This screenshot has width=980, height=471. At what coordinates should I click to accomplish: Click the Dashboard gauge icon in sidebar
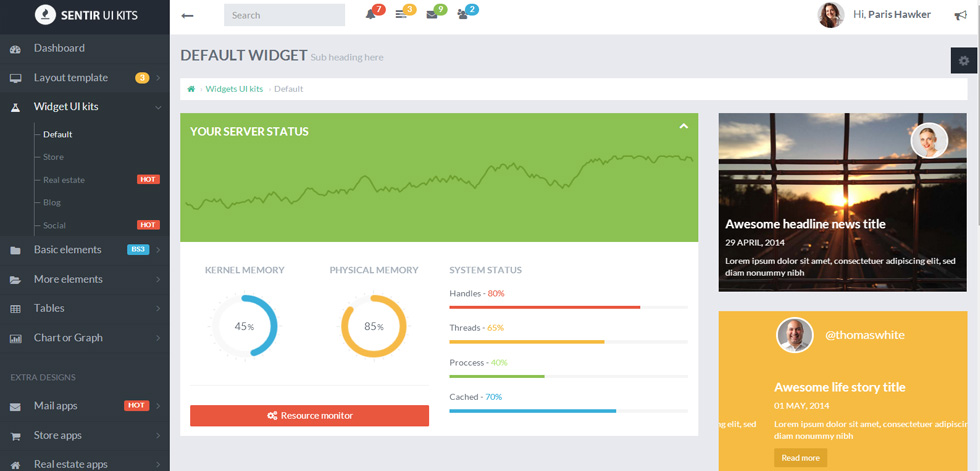pos(16,49)
